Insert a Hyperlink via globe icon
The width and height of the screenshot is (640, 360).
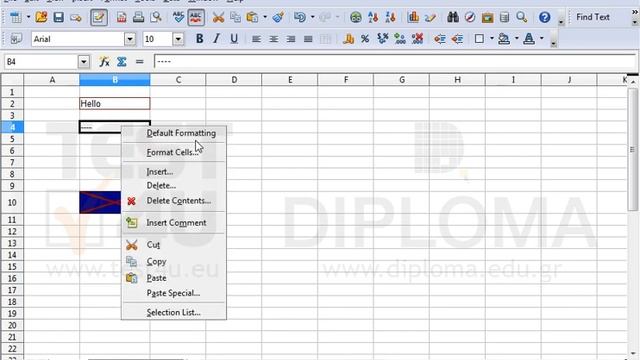tap(356, 17)
